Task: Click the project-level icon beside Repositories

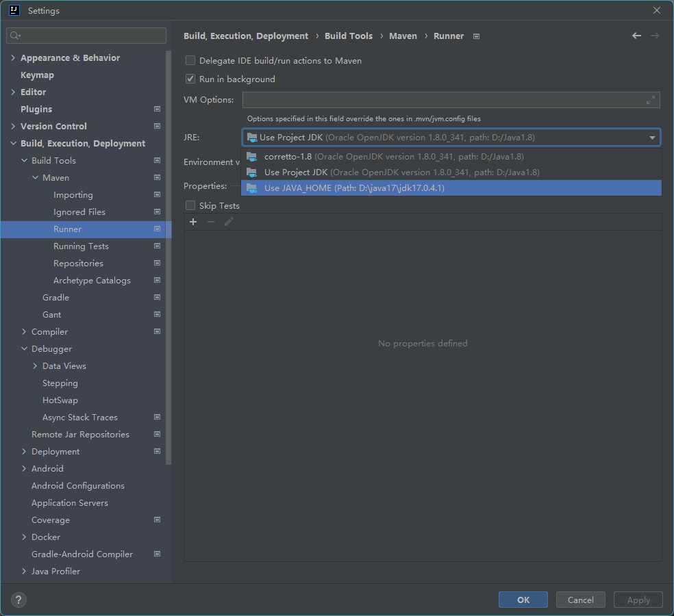Action: point(158,263)
